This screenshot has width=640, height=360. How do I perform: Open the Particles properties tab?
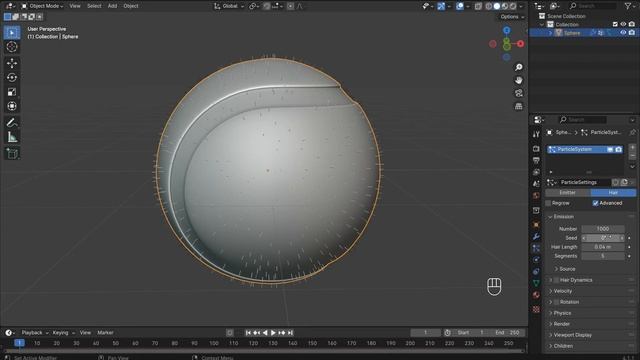click(x=536, y=248)
